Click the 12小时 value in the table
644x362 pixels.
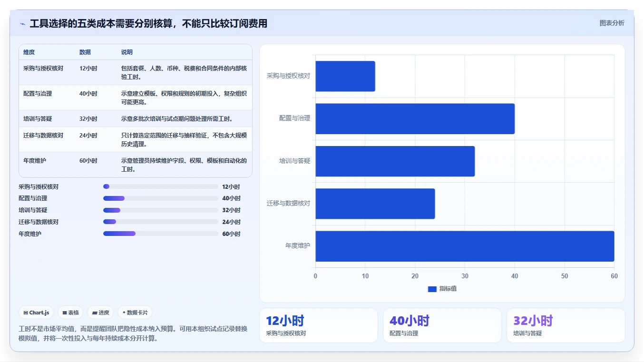pyautogui.click(x=88, y=68)
